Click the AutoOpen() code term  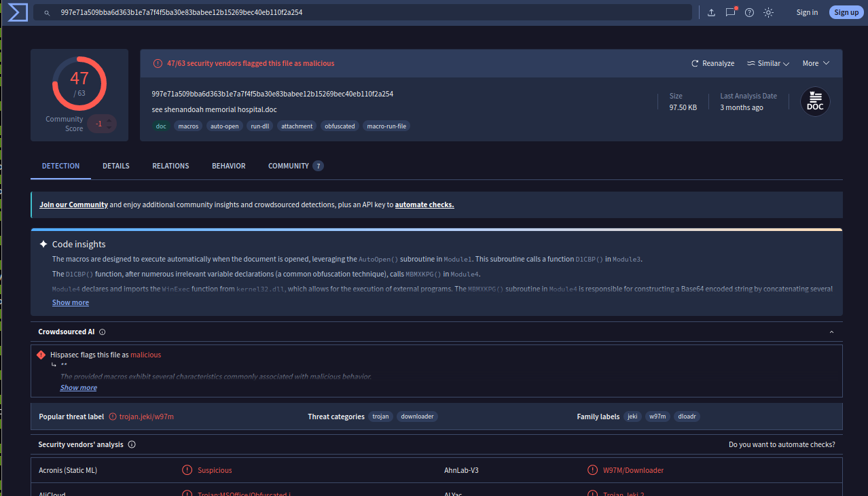pyautogui.click(x=378, y=260)
